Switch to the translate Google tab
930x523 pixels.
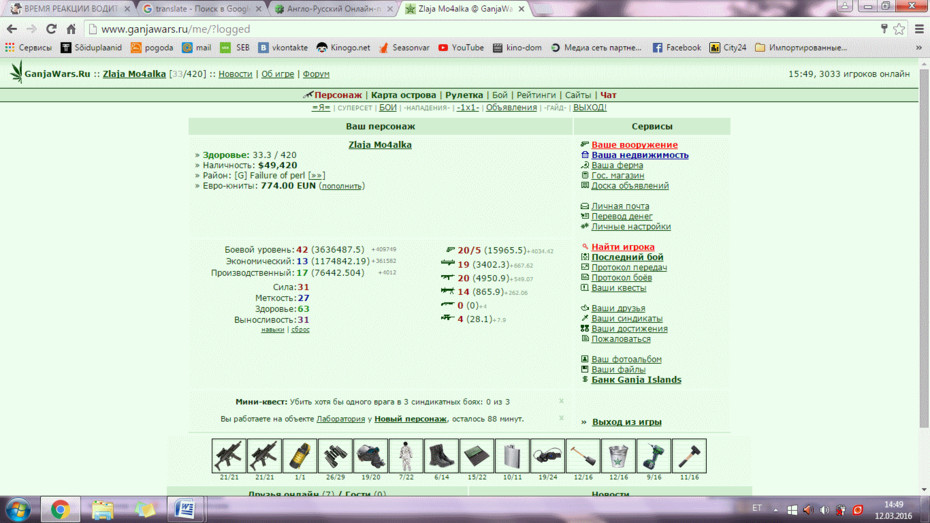(200, 9)
